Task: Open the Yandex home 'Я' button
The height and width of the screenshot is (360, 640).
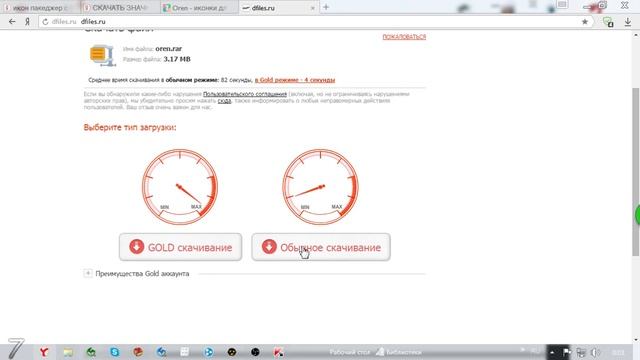Action: (x=27, y=22)
